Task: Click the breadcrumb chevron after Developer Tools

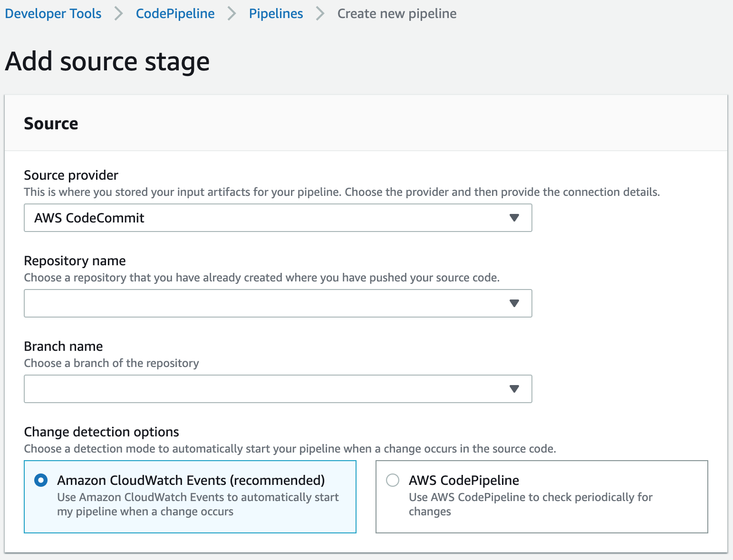Action: 119,14
